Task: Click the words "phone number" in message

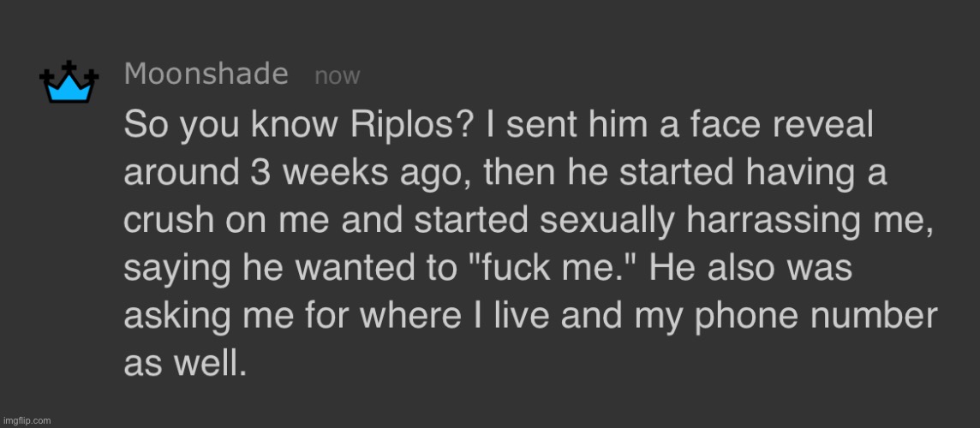Action: 815,316
